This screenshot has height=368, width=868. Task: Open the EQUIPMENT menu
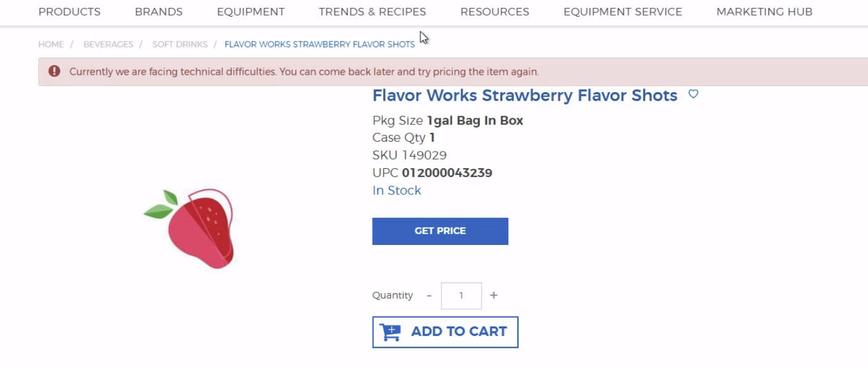251,12
